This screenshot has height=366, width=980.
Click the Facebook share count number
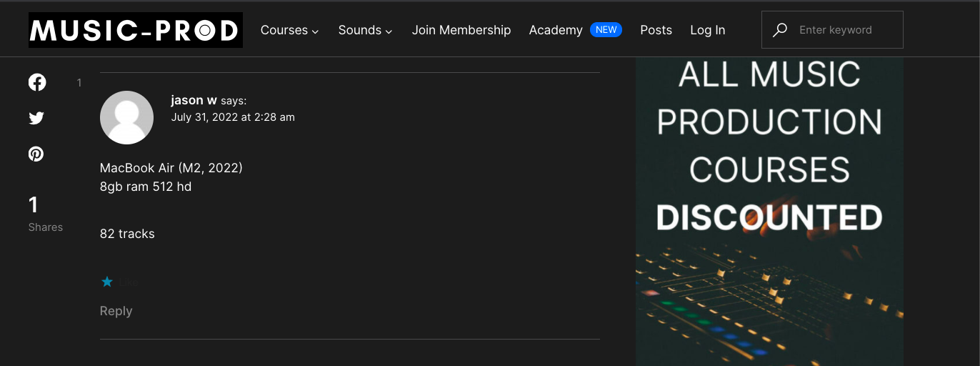coord(79,83)
